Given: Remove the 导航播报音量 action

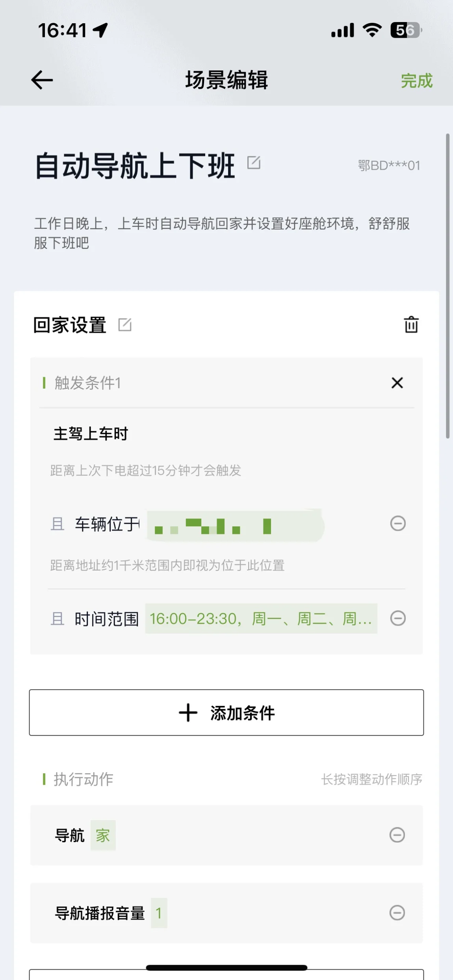Looking at the screenshot, I should pyautogui.click(x=397, y=913).
